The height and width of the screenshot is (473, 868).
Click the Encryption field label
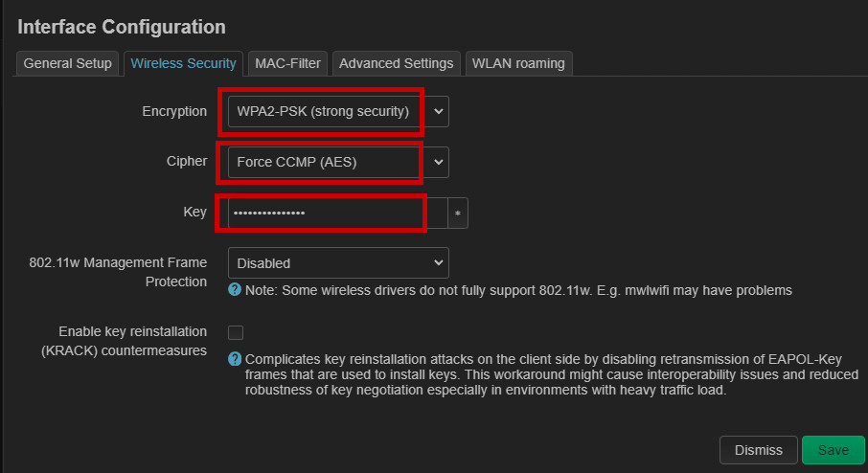(x=174, y=111)
